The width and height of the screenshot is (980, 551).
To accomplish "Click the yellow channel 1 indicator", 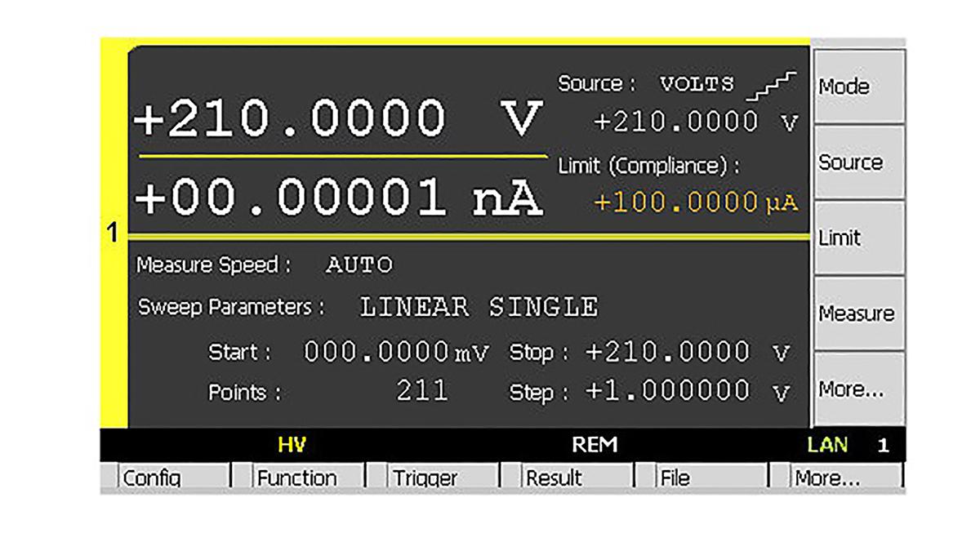I will [114, 233].
